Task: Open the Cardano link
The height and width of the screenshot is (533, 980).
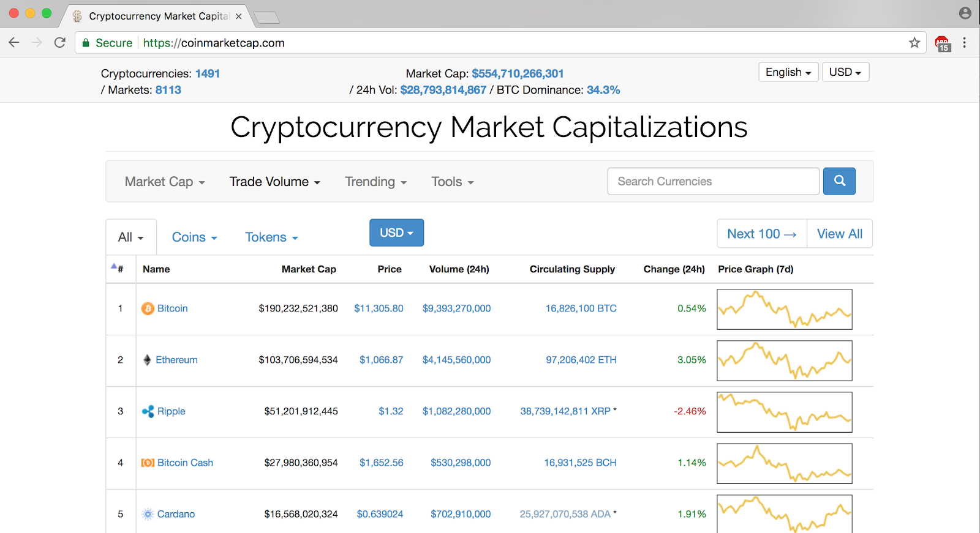Action: (176, 514)
